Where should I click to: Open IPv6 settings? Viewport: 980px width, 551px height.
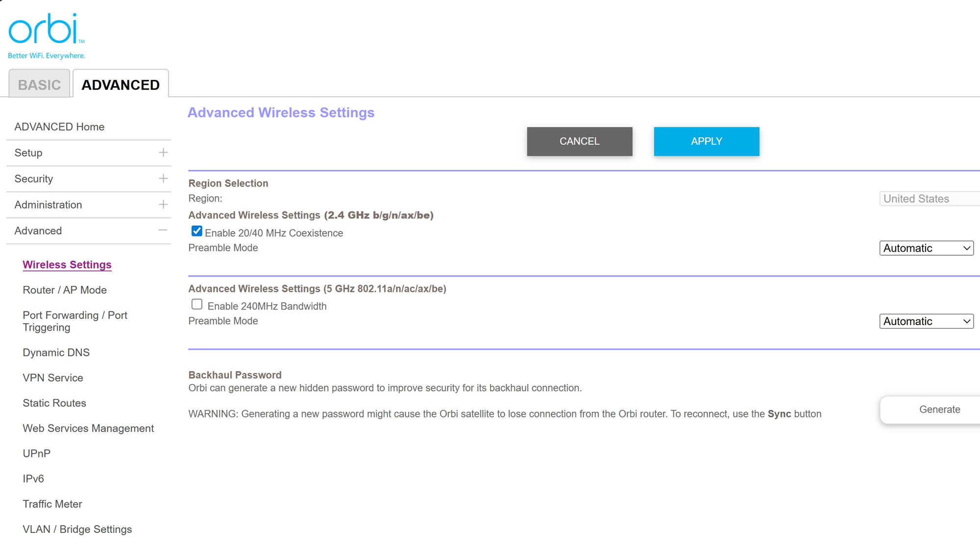(x=33, y=479)
